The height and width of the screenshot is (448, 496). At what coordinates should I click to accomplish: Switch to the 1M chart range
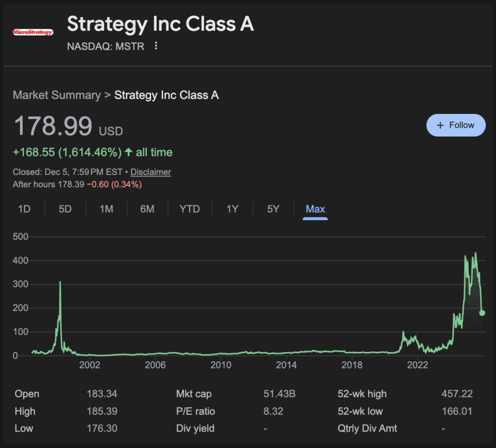(x=106, y=209)
